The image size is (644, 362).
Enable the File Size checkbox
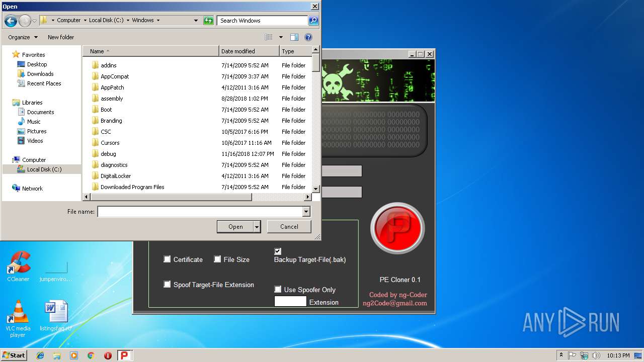tap(217, 259)
